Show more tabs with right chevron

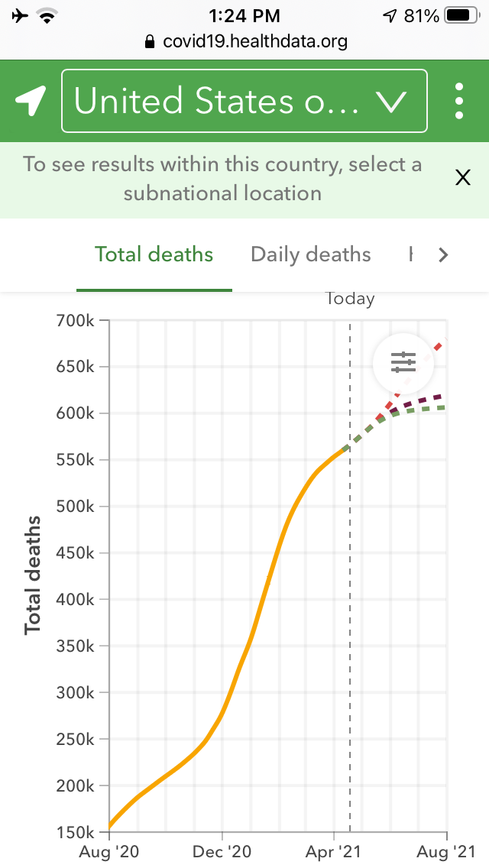(x=443, y=255)
